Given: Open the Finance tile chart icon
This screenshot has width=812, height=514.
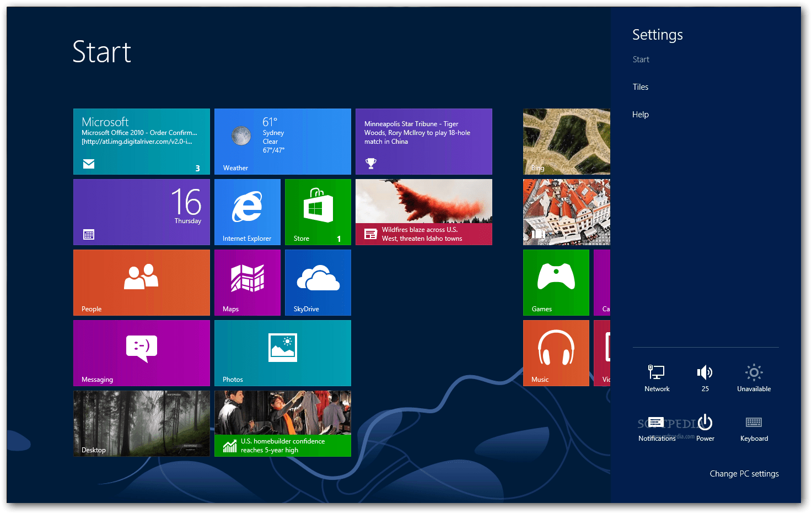Looking at the screenshot, I should coord(230,445).
